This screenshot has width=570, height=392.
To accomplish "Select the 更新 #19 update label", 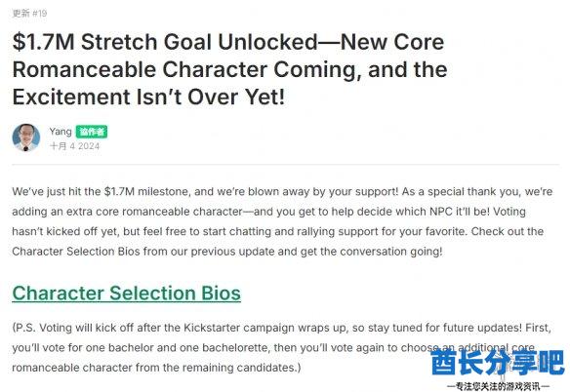I will pos(29,14).
